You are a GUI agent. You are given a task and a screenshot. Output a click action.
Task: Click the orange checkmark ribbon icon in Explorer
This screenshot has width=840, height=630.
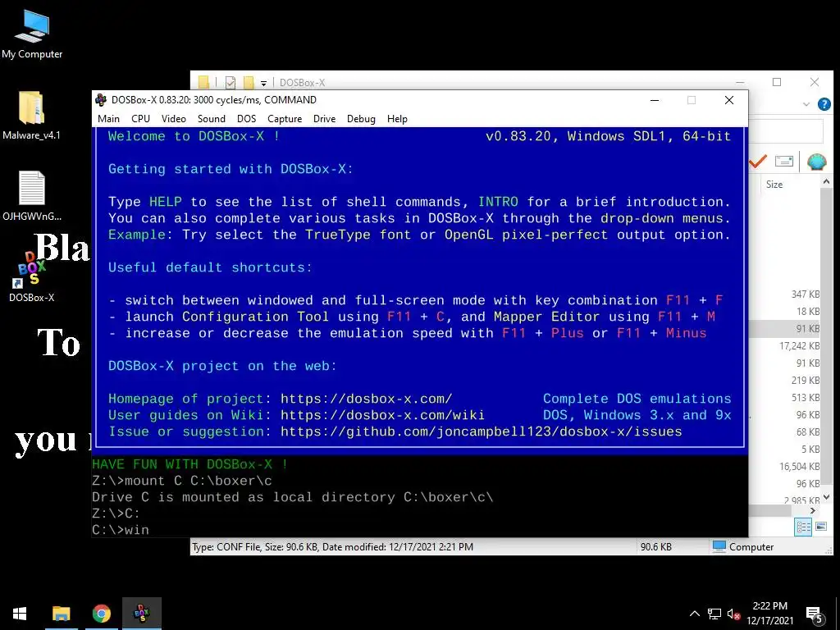[x=757, y=161]
